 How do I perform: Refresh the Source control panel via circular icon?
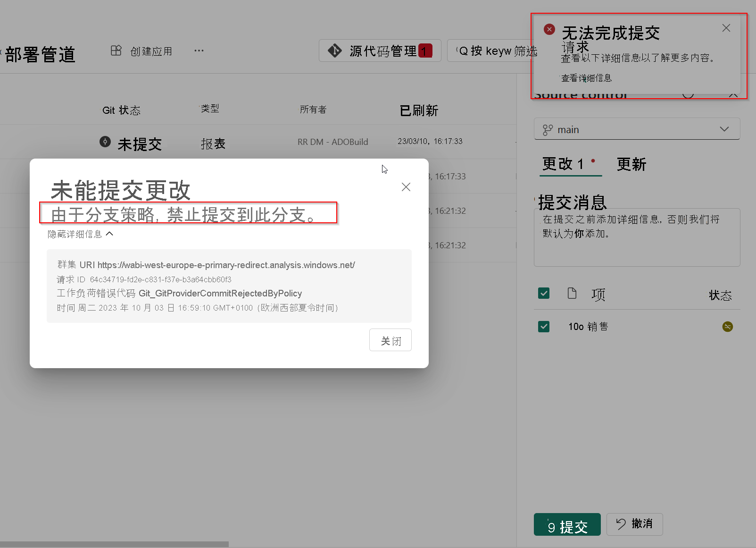pyautogui.click(x=688, y=94)
